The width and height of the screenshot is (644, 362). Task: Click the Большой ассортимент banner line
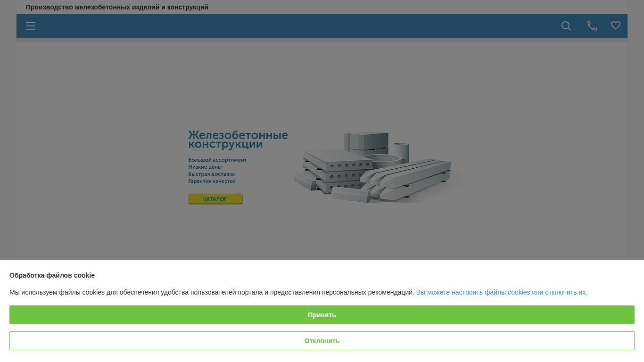[x=217, y=160]
